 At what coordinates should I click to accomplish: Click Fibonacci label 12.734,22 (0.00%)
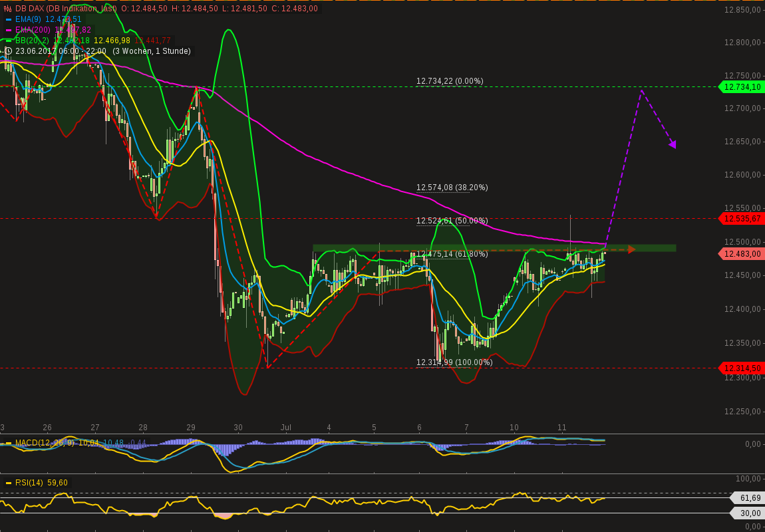(x=449, y=81)
